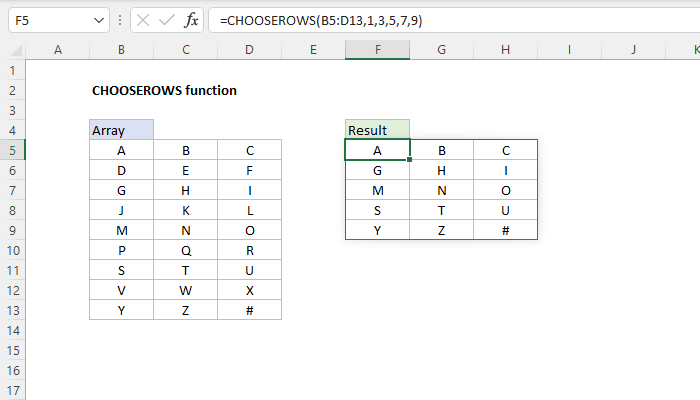Click the fill handle on cell F5

(x=409, y=159)
